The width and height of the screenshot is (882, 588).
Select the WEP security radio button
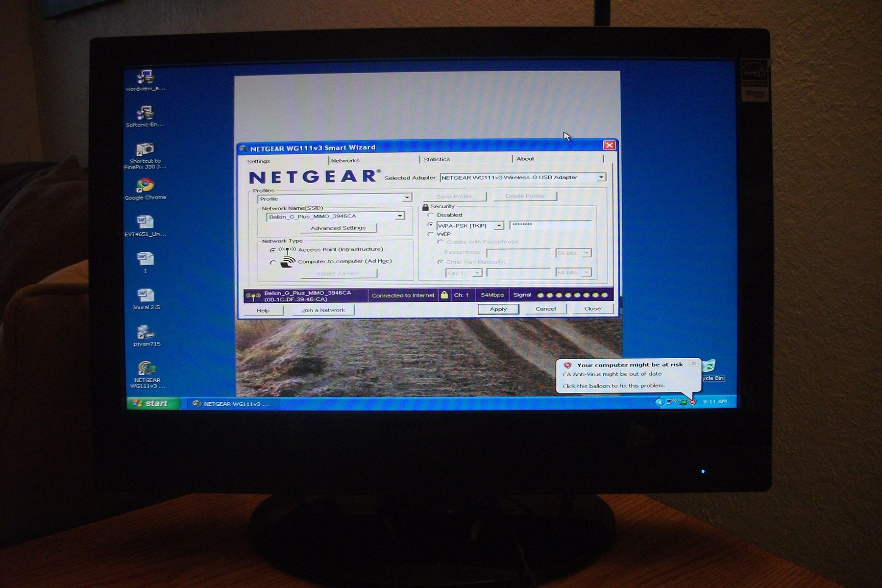pyautogui.click(x=430, y=234)
